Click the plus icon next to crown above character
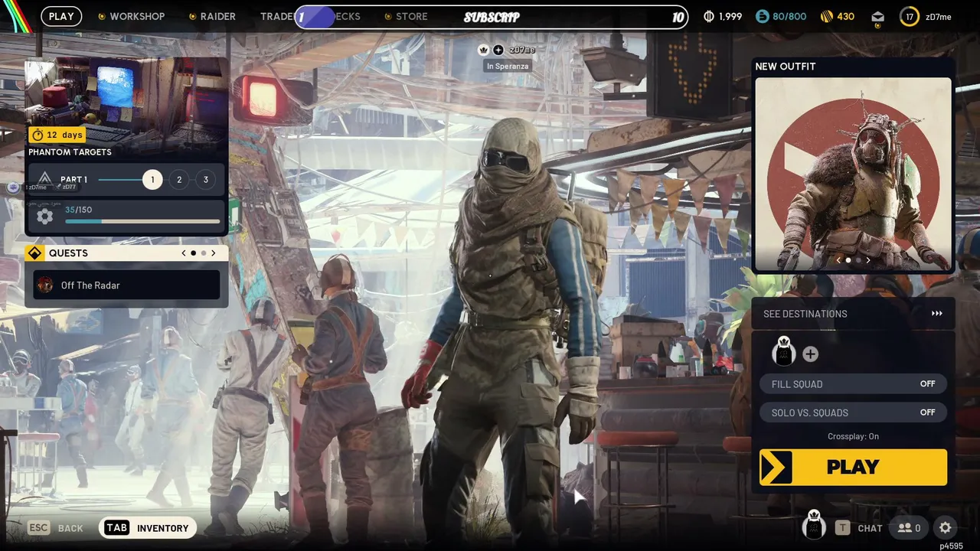Screen dimensions: 980x551 [x=498, y=50]
